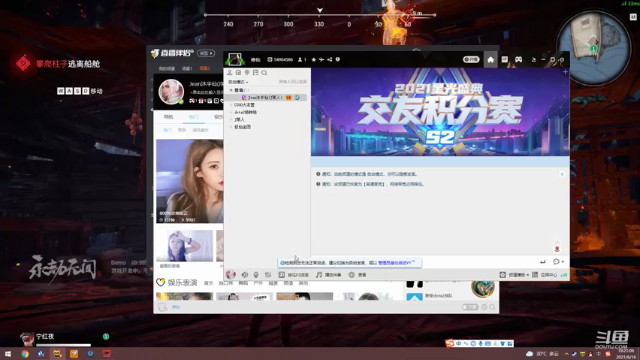This screenshot has width=640, height=360.
Task: Click Sogou input method toolbar logo
Action: 450,344
